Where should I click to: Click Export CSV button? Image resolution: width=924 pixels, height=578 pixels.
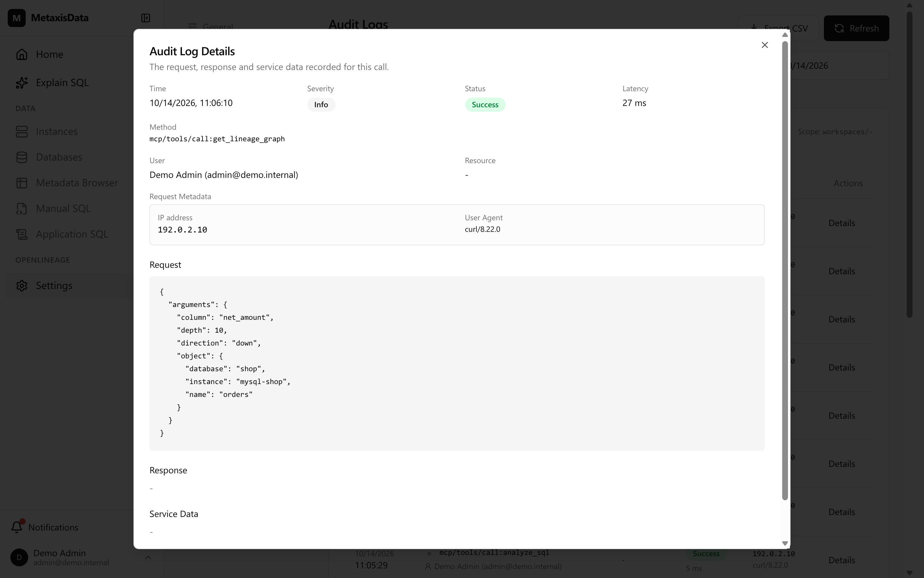pos(779,28)
